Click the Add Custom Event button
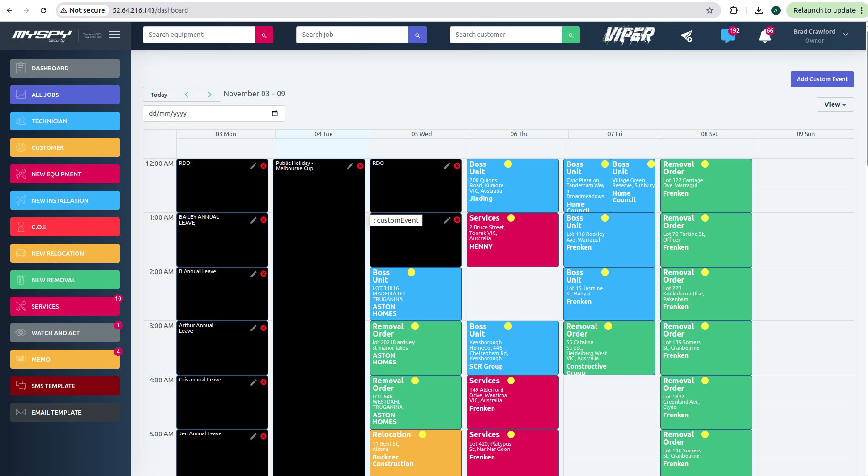Screen dimensions: 868x476 (x=822, y=79)
